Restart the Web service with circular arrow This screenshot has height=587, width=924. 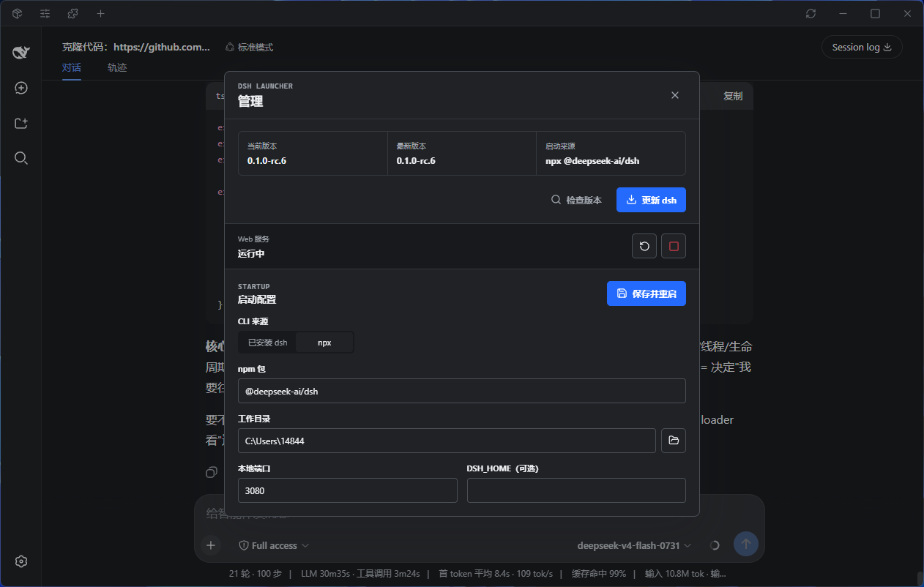(x=644, y=246)
